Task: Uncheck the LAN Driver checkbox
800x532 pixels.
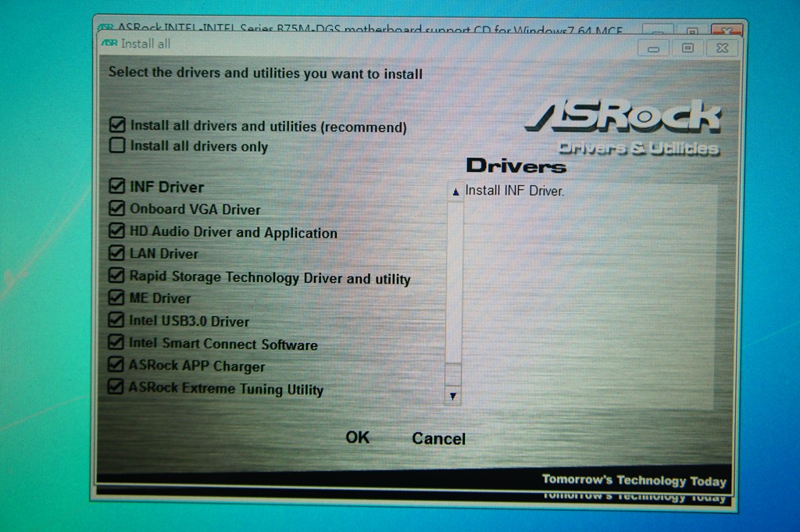Action: 116,253
